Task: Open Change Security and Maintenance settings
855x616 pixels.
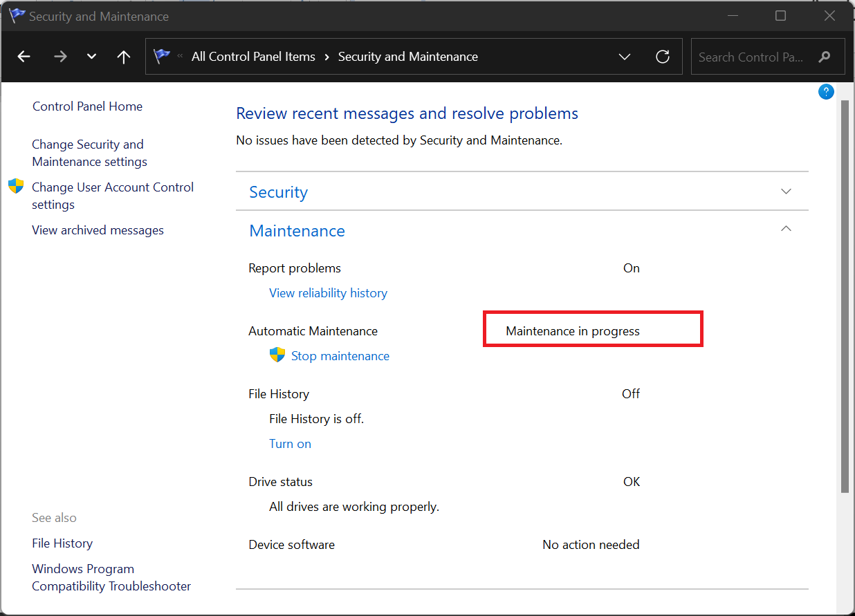Action: coord(89,153)
